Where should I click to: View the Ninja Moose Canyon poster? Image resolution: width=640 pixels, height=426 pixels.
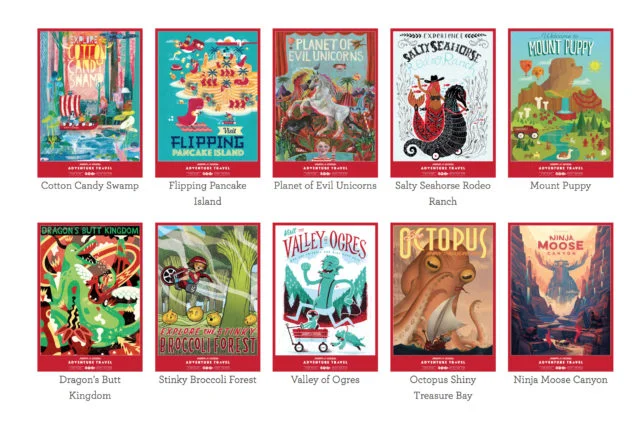point(560,297)
